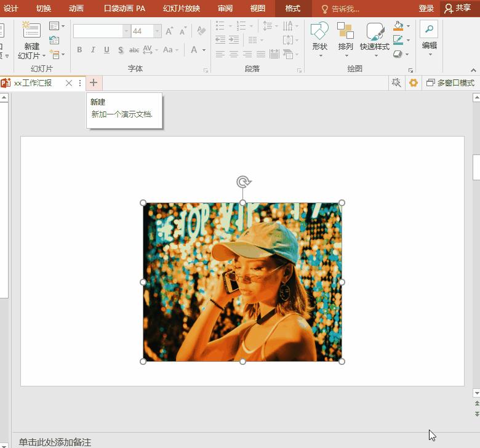Click the Numbering list icon
The height and width of the screenshot is (448, 480).
[241, 26]
